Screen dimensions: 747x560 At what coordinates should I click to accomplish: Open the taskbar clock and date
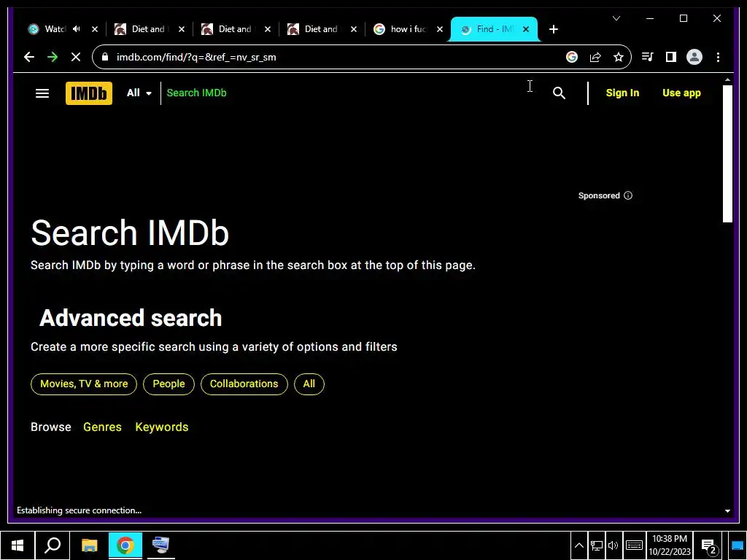[x=670, y=545]
